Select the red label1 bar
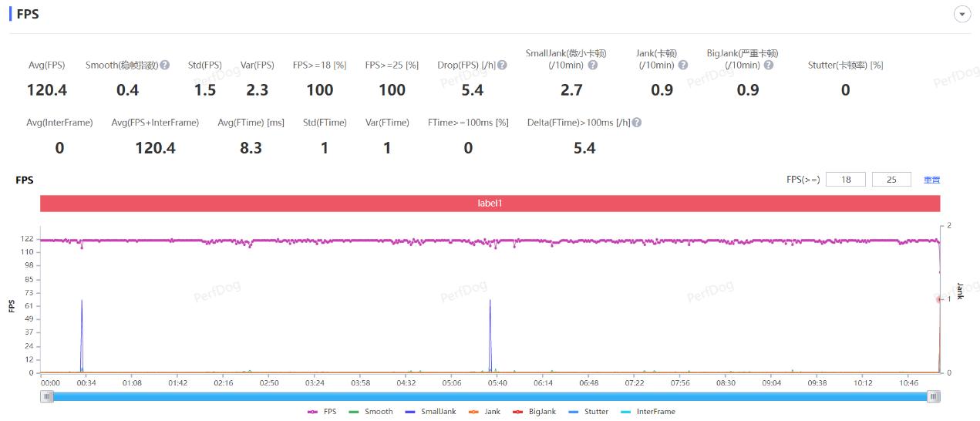Viewport: 980px width, 421px height. click(490, 204)
